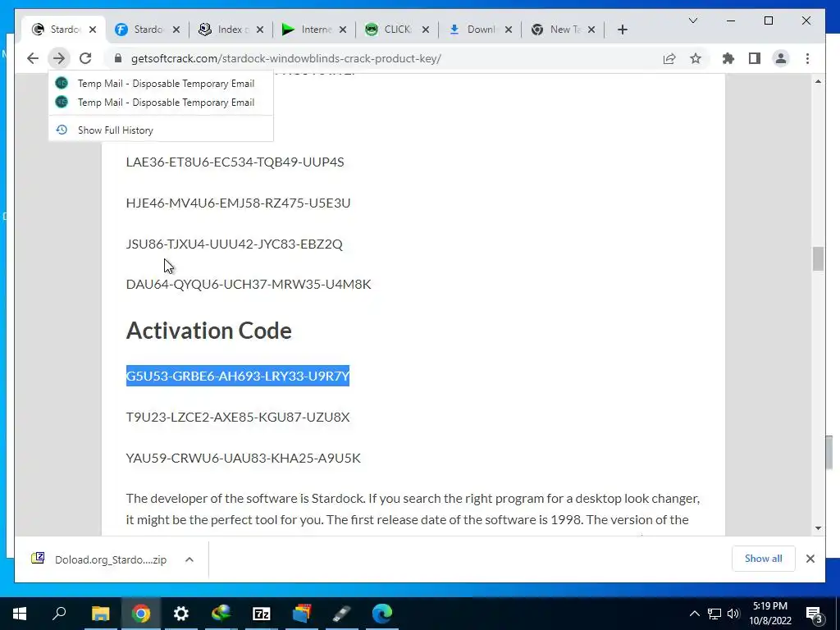
Task: Click key JSU86-TJXU4-UUU42-JYC83-EBZ2Q
Action: click(234, 244)
